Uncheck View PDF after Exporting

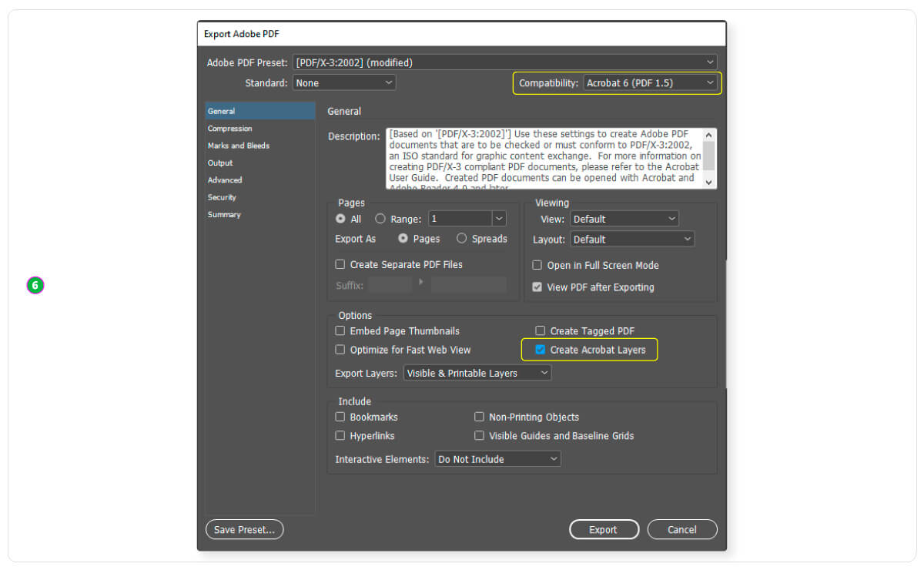click(x=537, y=287)
